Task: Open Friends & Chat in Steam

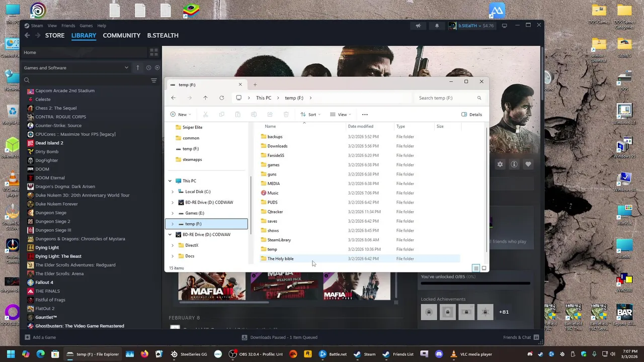Action: pos(521,337)
